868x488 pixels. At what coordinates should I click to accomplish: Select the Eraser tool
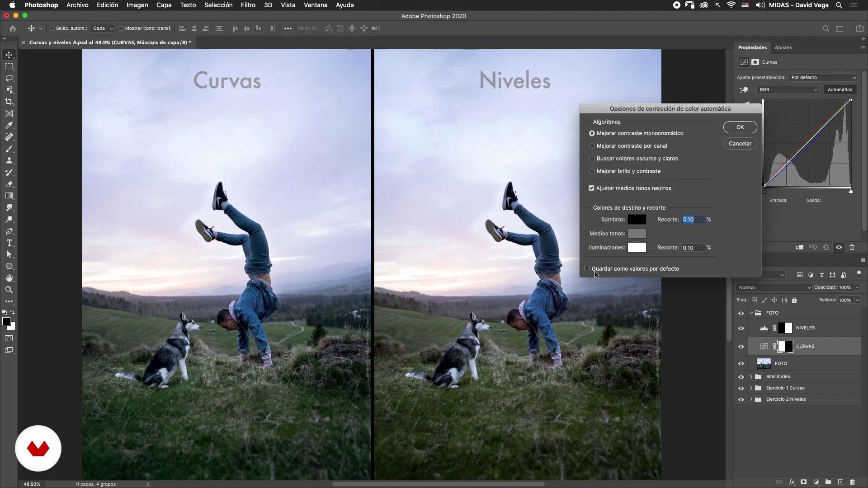click(x=9, y=184)
